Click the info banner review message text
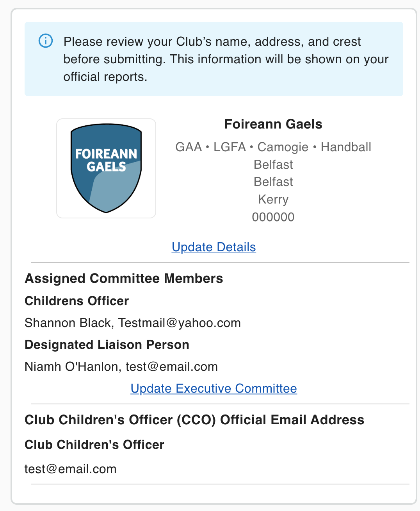Screen dimensions: 420x511 coord(226,59)
